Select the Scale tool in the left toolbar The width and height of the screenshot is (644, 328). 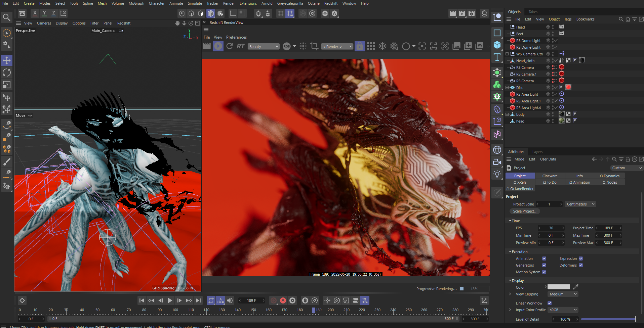[7, 85]
